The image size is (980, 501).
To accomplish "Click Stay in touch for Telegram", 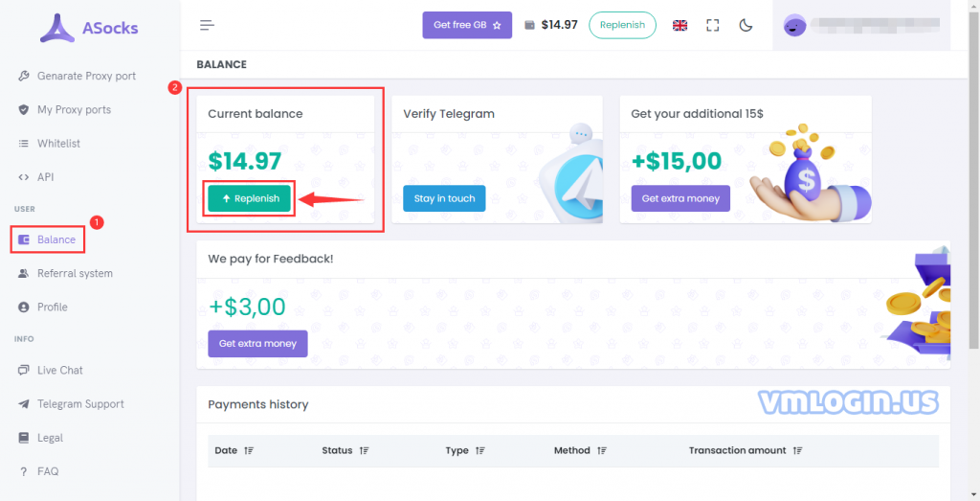I will 444,198.
